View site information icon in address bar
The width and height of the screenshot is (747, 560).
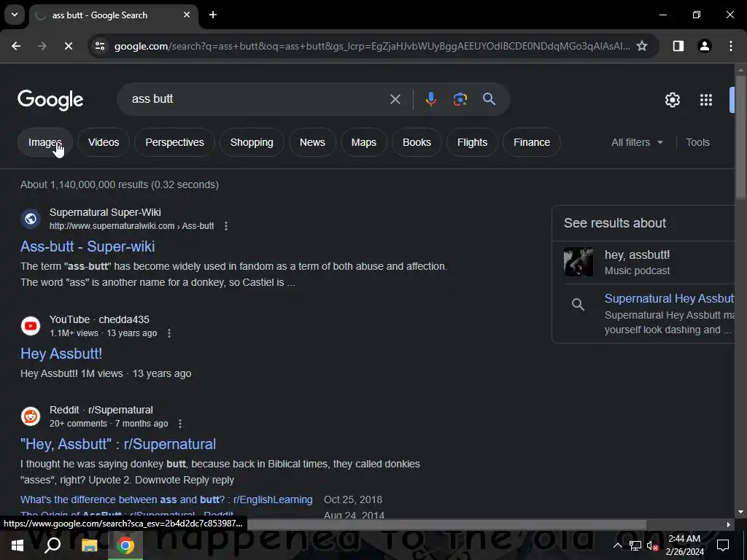pos(100,46)
